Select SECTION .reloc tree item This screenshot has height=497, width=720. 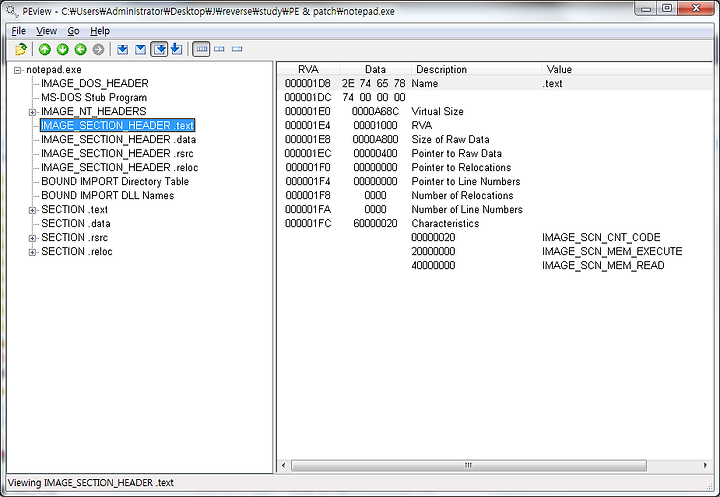(x=77, y=251)
